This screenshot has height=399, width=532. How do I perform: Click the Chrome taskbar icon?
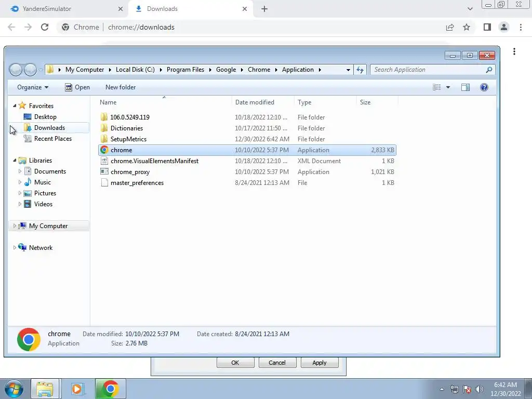click(x=110, y=389)
